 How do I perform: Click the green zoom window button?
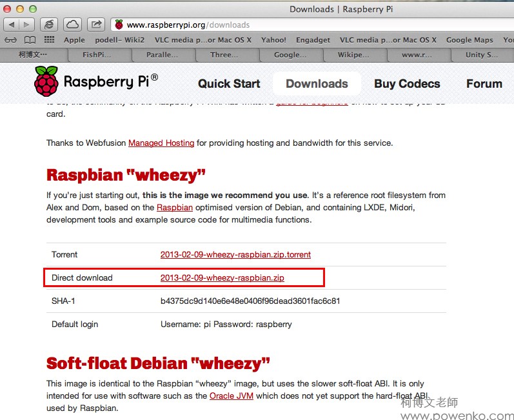coord(33,9)
